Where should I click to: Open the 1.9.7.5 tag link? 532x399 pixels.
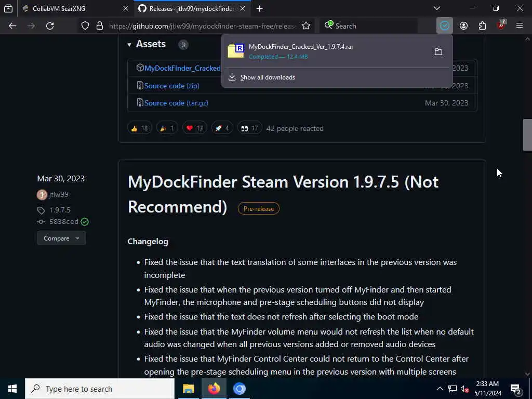tap(60, 210)
